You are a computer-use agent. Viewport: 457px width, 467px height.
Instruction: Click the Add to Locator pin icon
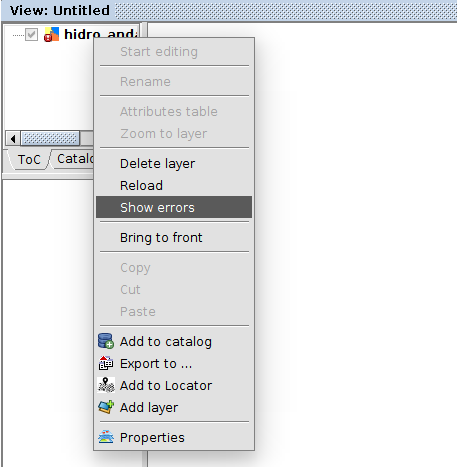tap(106, 385)
